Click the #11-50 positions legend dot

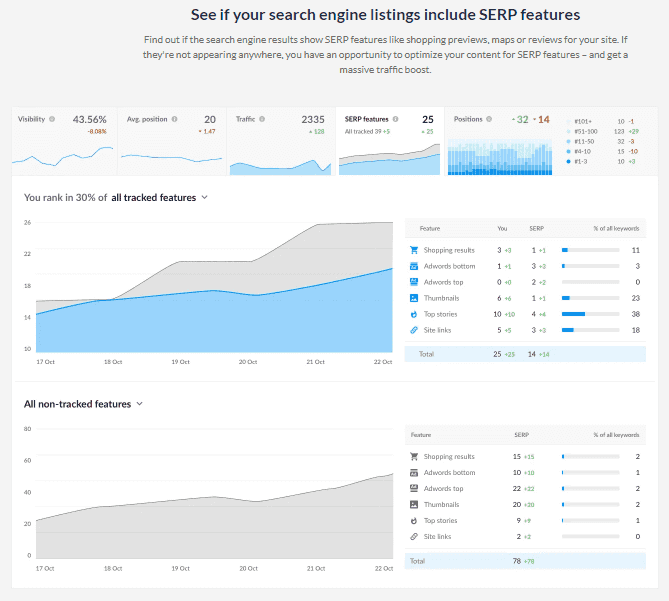click(568, 141)
